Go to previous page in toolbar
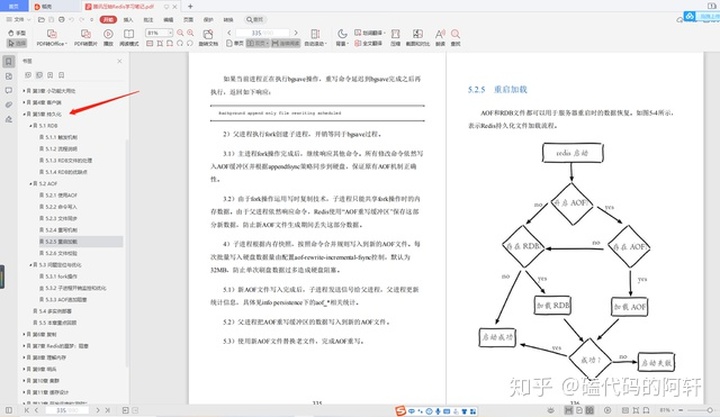This screenshot has width=720, height=417. 229,33
